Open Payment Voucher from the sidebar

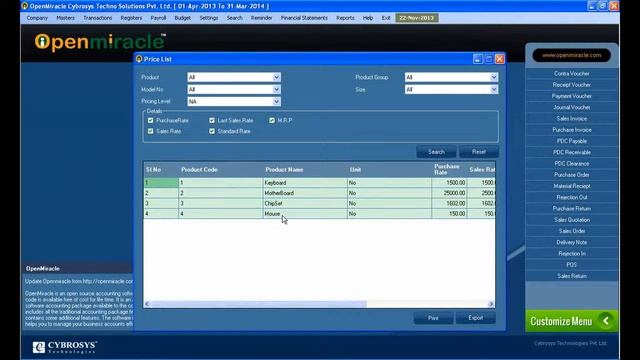point(571,96)
